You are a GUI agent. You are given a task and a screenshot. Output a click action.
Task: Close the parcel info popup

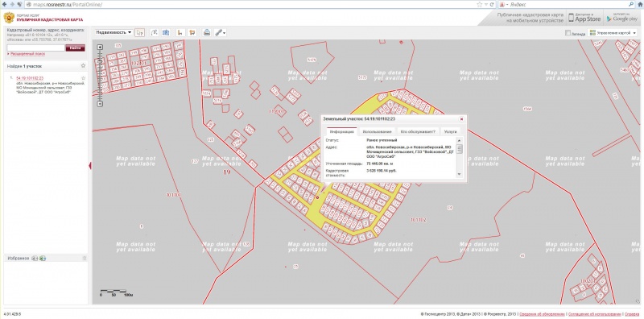(461, 118)
